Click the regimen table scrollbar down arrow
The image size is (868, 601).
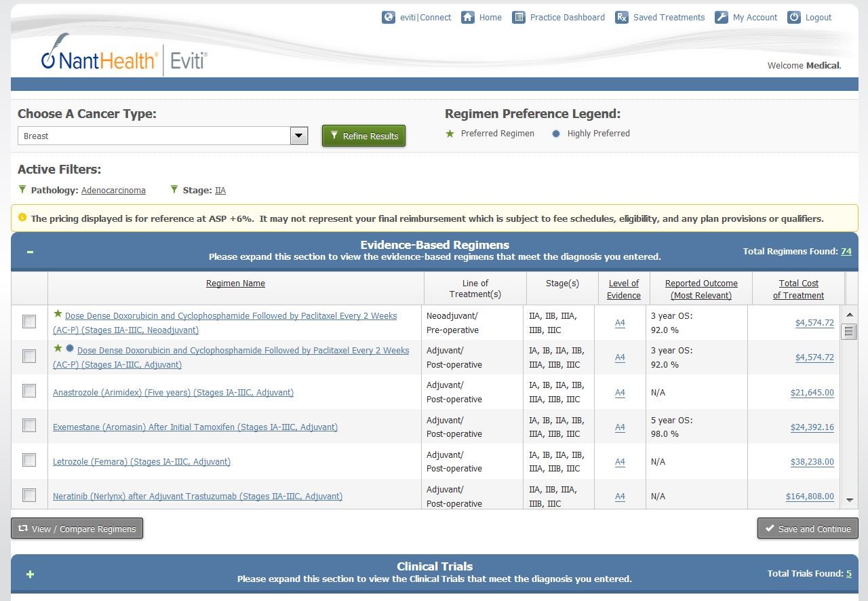tap(849, 501)
